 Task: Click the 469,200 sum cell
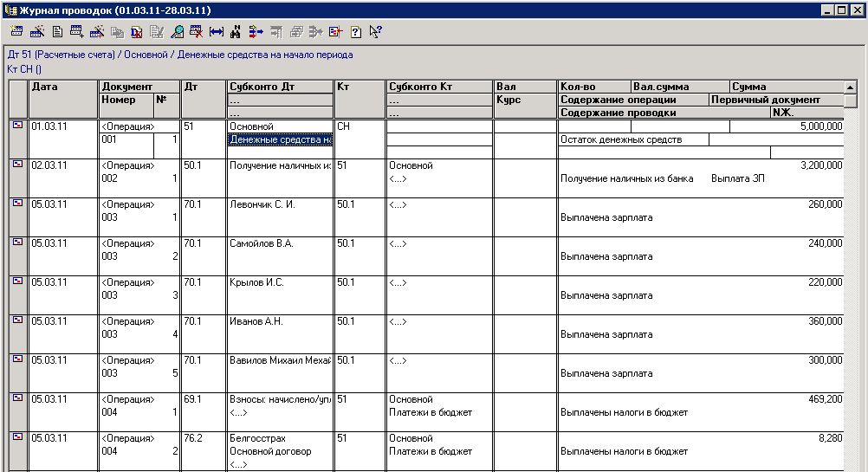point(825,399)
